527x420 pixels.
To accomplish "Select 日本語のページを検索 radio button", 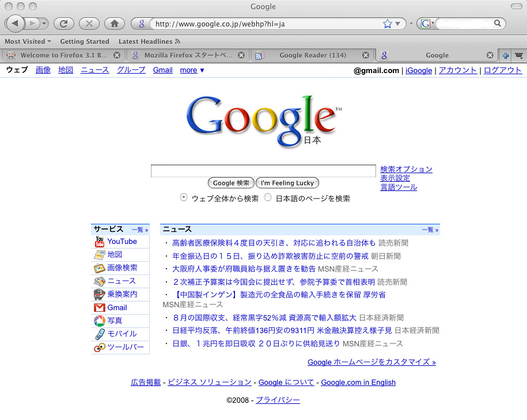I will [268, 197].
